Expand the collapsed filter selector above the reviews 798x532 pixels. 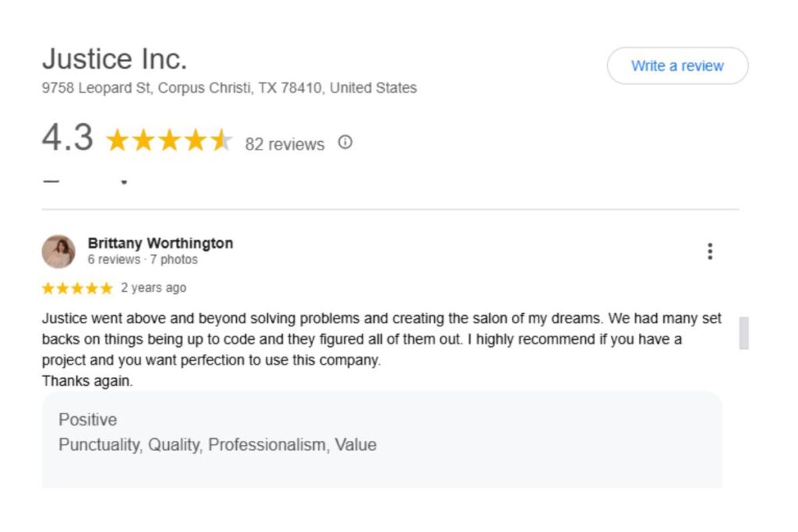tap(51, 180)
